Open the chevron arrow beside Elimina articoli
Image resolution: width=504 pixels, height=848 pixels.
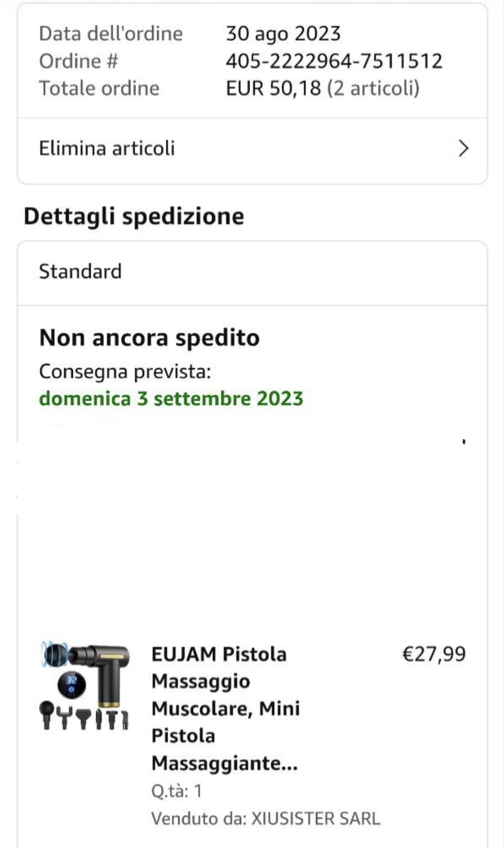click(463, 149)
